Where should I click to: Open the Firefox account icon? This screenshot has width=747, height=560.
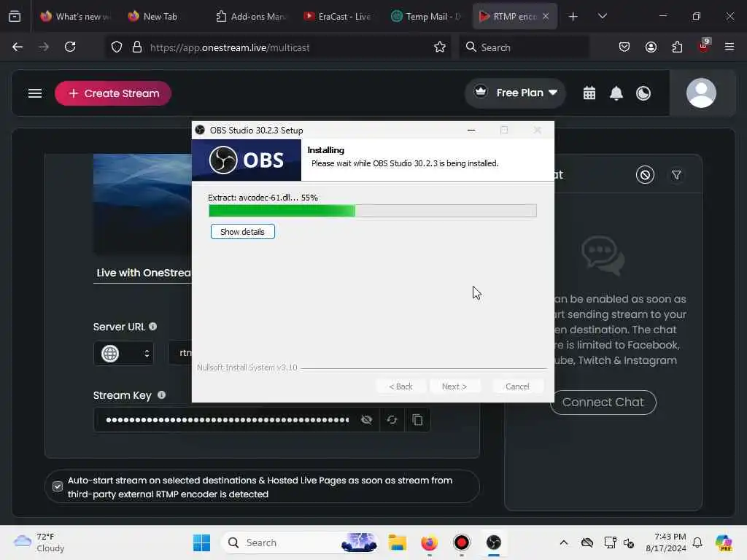coord(651,47)
